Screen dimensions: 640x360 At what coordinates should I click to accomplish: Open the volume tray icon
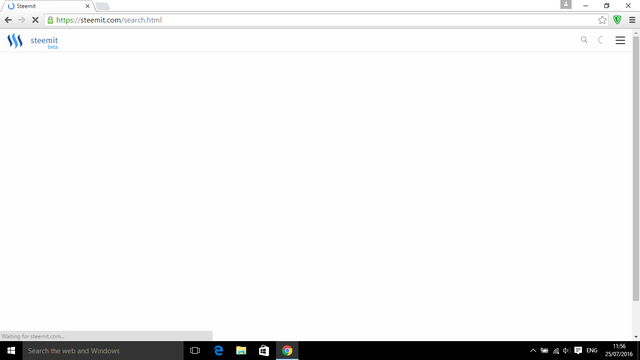coord(566,351)
